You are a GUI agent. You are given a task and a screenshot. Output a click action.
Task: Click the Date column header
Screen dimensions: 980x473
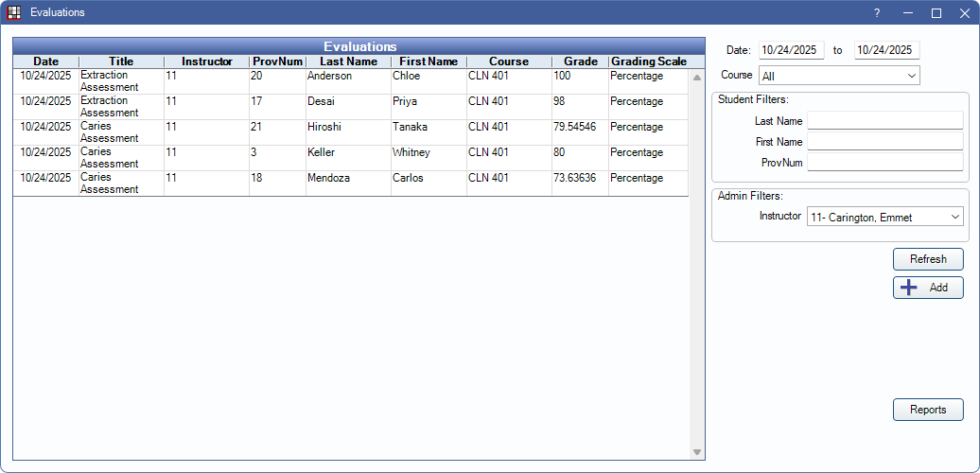(45, 61)
